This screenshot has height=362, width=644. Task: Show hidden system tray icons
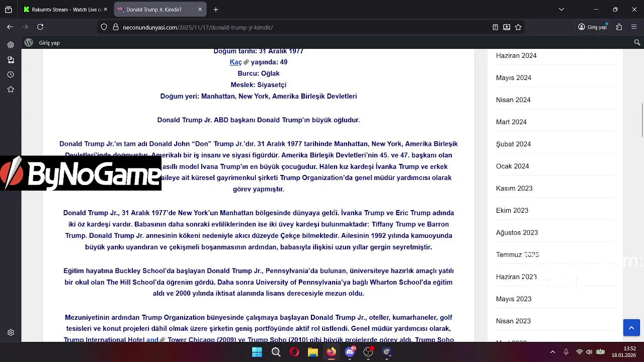pyautogui.click(x=552, y=352)
